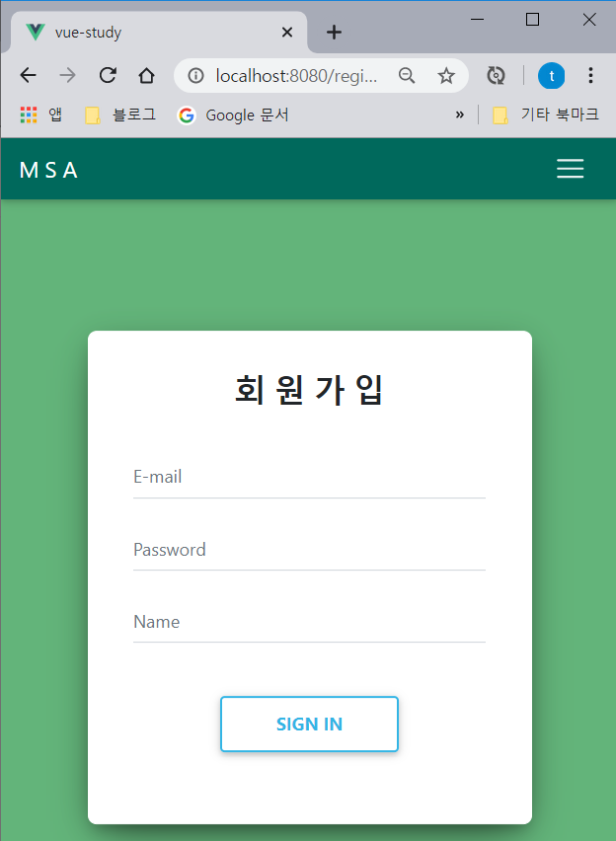
Task: Select the vue-study tab
Action: pos(158,33)
